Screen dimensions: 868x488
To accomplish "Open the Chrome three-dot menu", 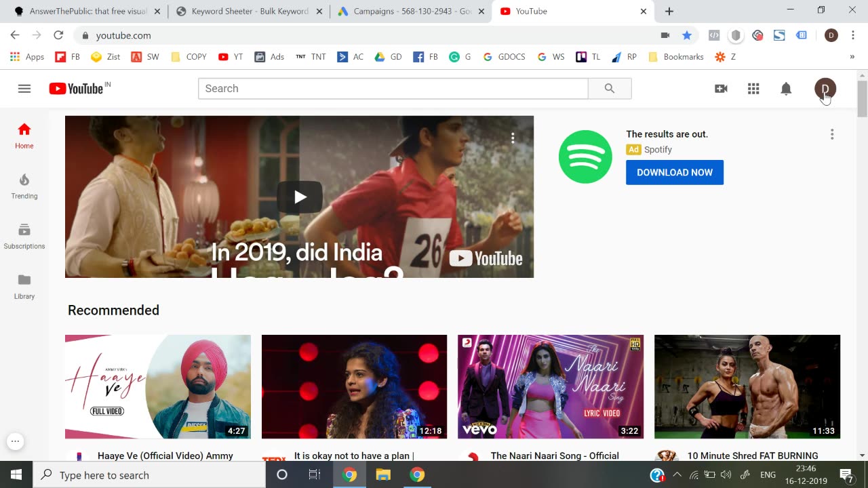I will (852, 35).
